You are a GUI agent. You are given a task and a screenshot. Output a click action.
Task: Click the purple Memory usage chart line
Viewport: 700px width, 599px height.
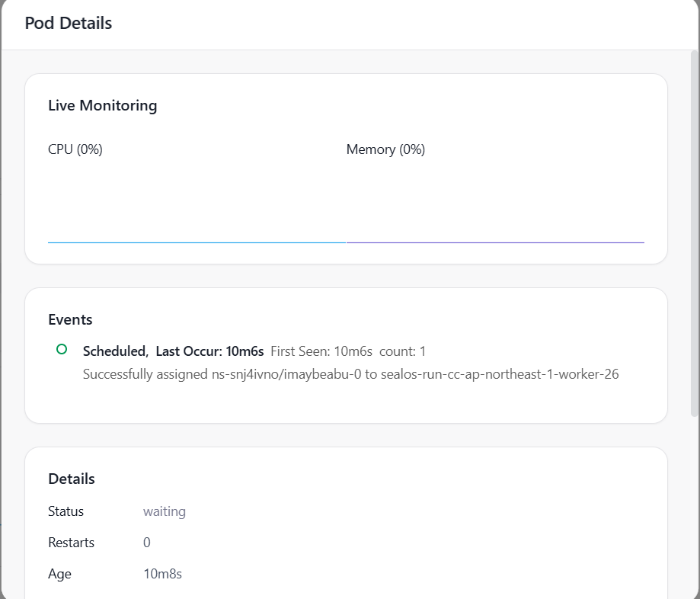point(495,242)
